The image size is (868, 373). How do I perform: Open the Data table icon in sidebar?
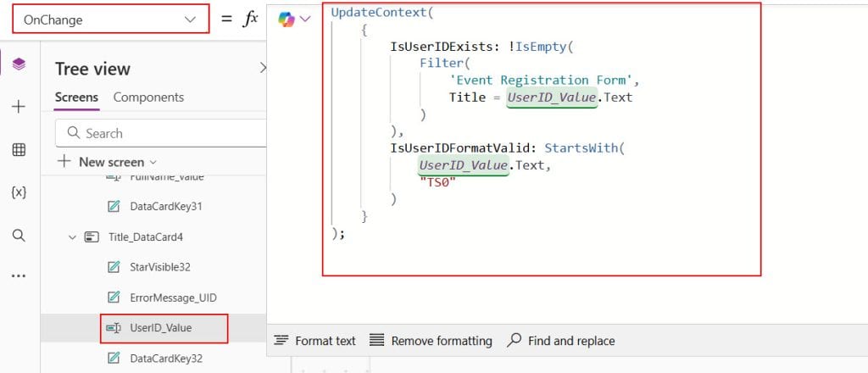(x=19, y=149)
